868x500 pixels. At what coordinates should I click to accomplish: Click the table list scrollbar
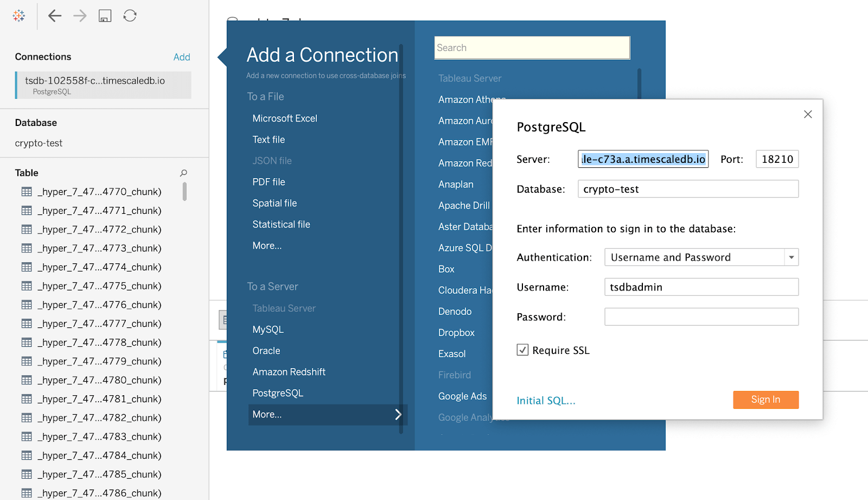click(184, 192)
